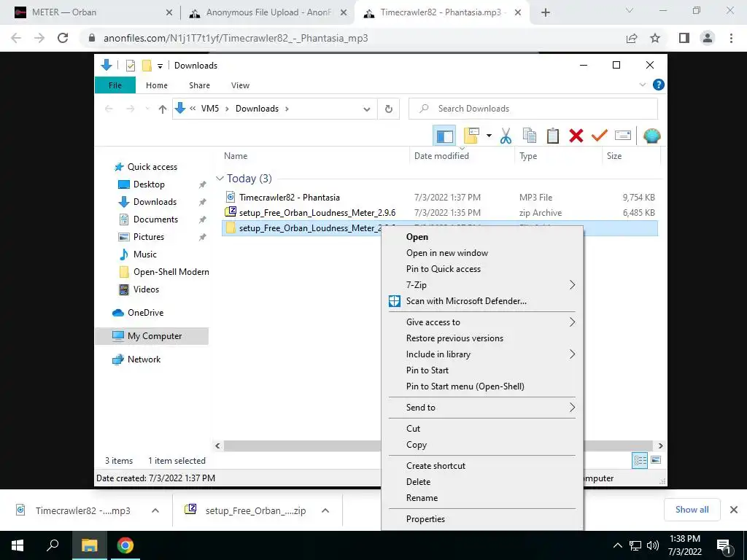Click horizontal scrollbar right arrow

click(660, 446)
